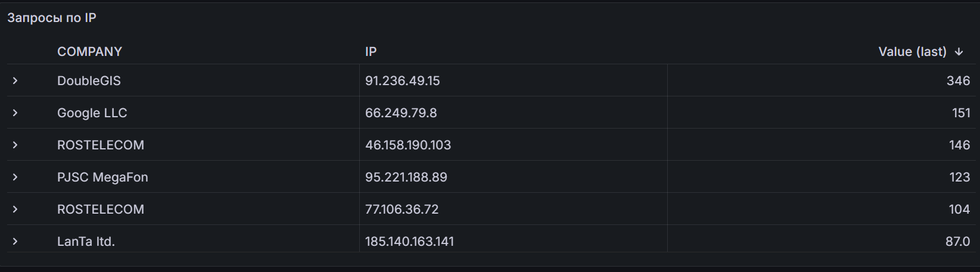Expand the DoubleGIS row
Image resolution: width=980 pixels, height=272 pixels.
click(x=15, y=80)
